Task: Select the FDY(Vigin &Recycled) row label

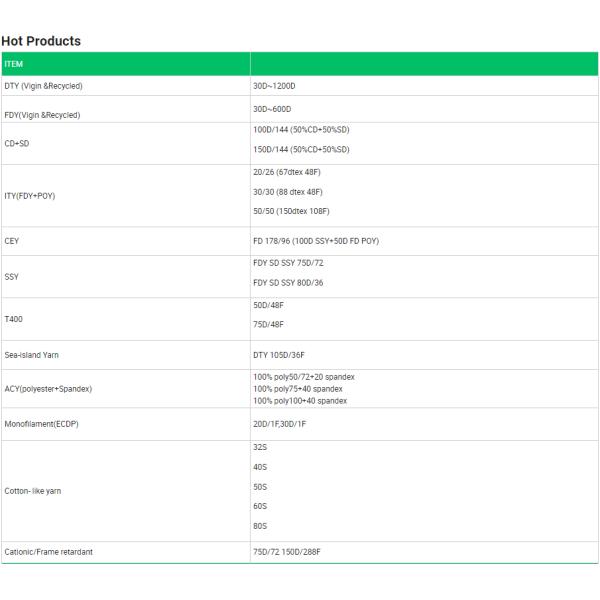Action: [x=42, y=114]
